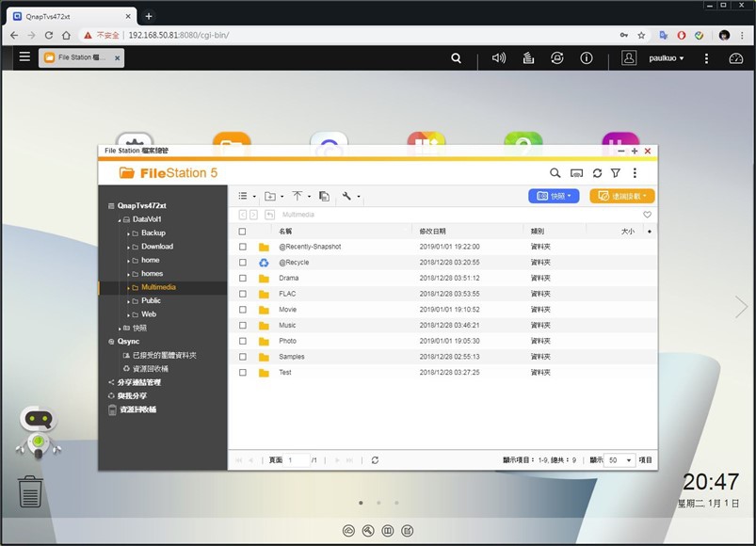This screenshot has height=546, width=756.
Task: Open the volume speaker icon in QTS bar
Action: [x=499, y=58]
